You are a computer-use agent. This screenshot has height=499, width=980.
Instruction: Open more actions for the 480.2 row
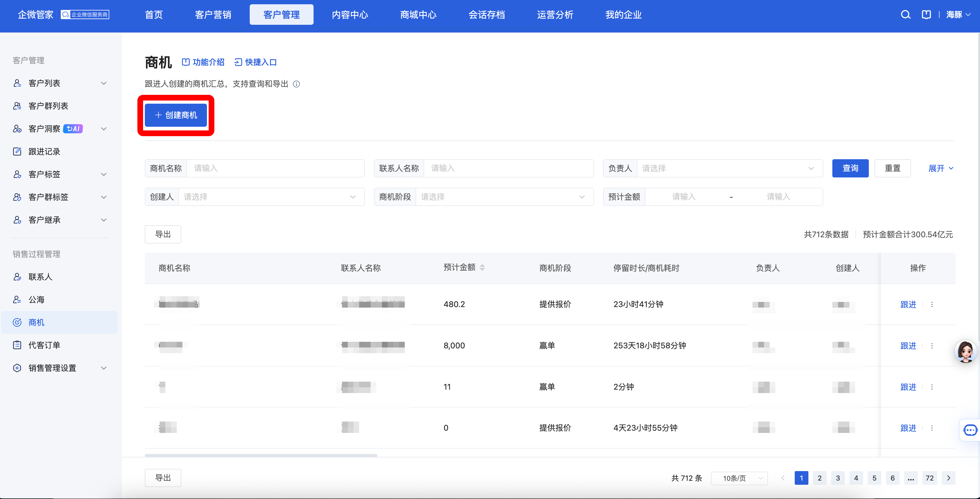932,304
